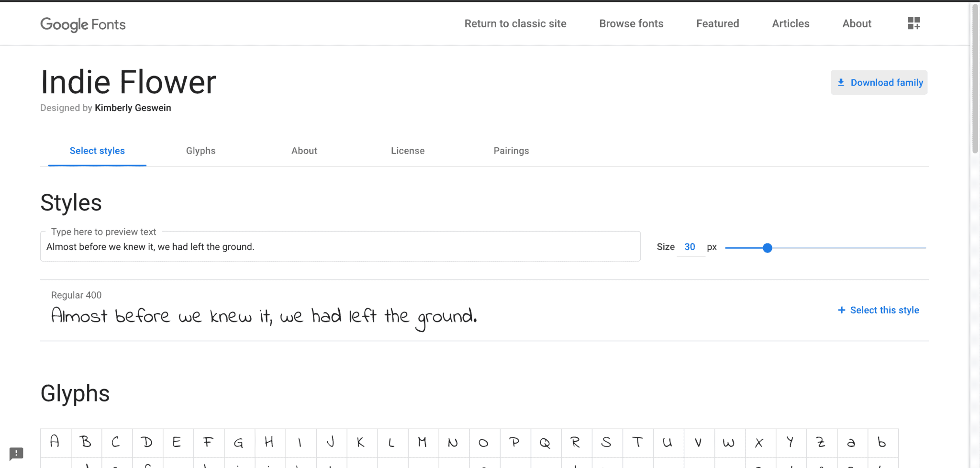Screen dimensions: 980x468
Task: Click the preview text input field
Action: coord(340,246)
